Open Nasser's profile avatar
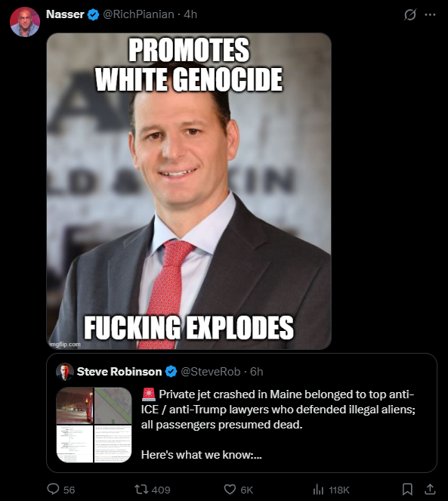 pyautogui.click(x=25, y=22)
